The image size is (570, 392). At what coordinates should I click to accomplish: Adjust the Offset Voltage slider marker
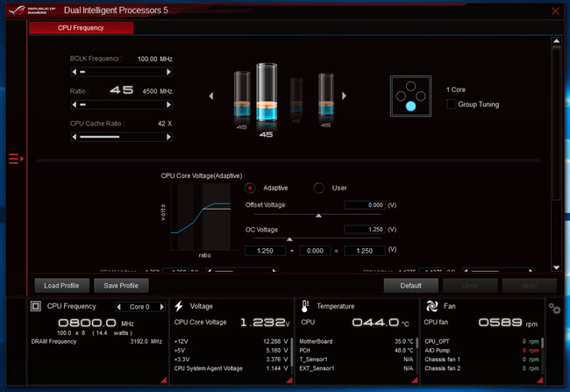[318, 216]
